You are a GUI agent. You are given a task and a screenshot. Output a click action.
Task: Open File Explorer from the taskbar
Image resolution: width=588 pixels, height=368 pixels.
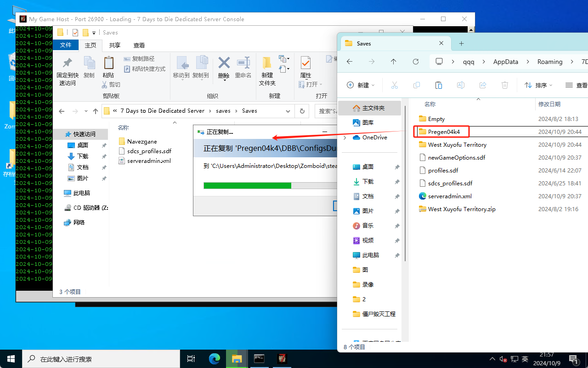[237, 359]
